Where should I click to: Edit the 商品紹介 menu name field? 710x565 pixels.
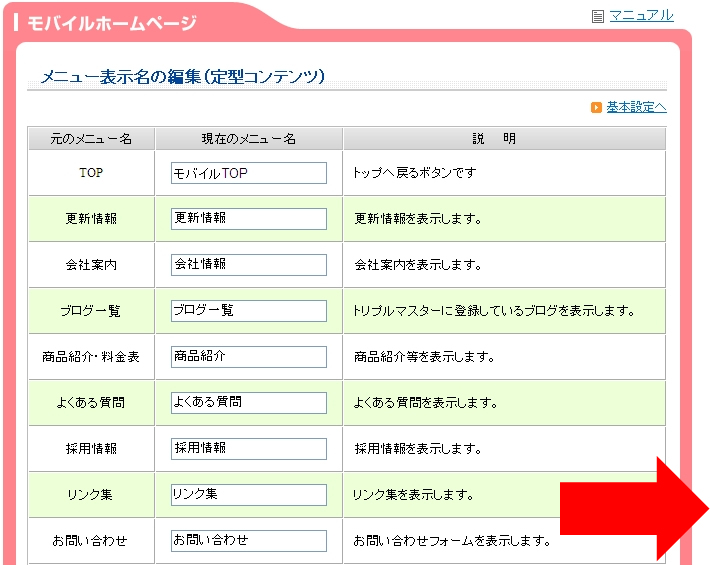point(249,357)
